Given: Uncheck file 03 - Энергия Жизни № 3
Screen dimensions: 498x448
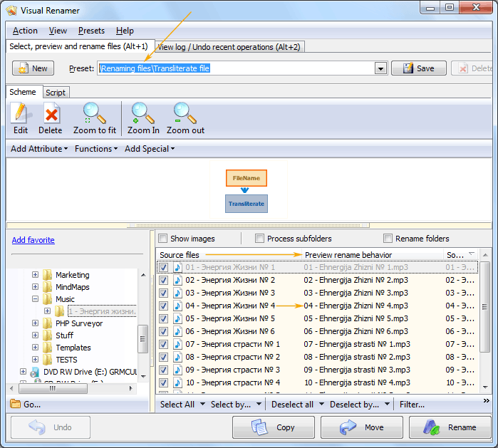Looking at the screenshot, I should click(163, 293).
